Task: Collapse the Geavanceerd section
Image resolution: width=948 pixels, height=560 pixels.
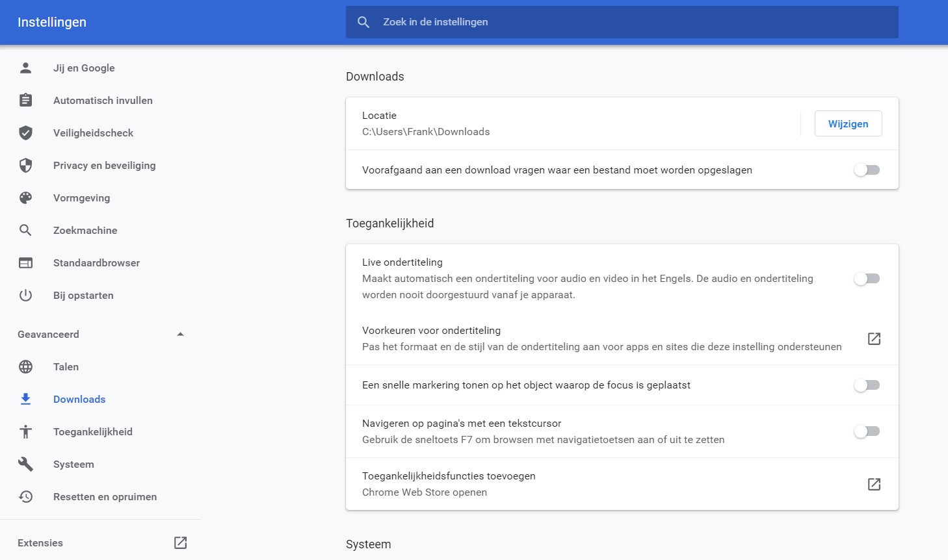Action: (181, 334)
